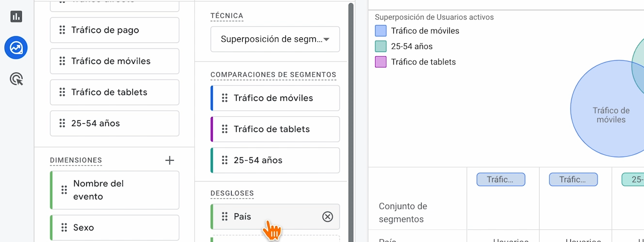The height and width of the screenshot is (242, 644).
Task: Click the Tráfico de móviles legend color swatch
Action: coord(381,31)
